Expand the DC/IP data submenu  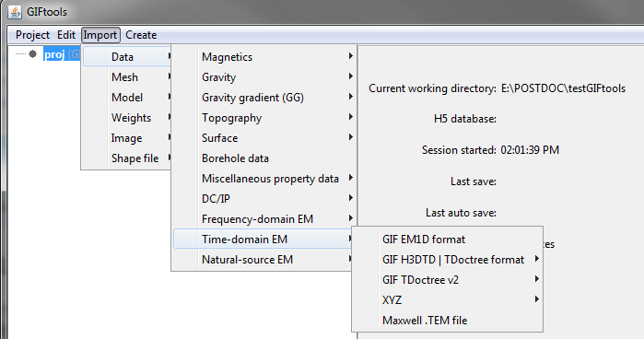[264, 198]
